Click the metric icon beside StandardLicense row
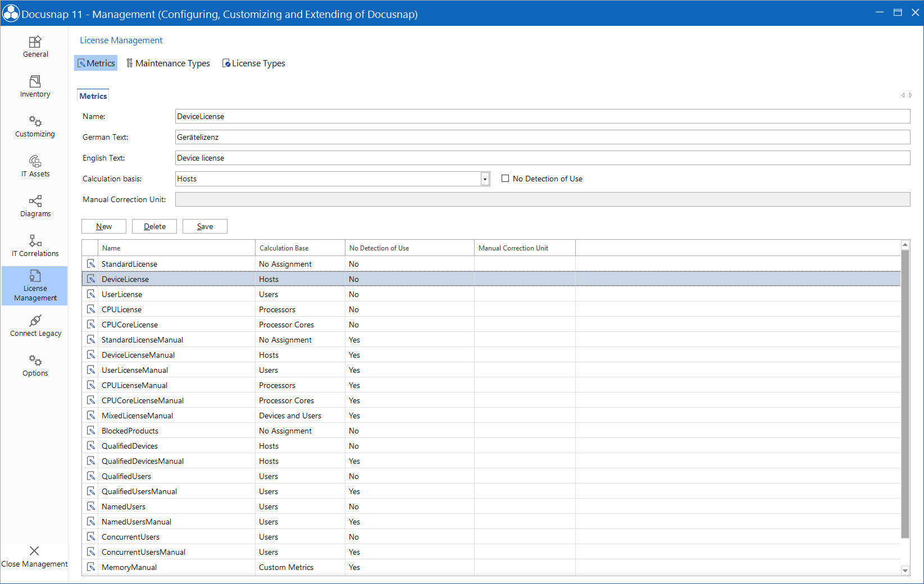 click(91, 263)
